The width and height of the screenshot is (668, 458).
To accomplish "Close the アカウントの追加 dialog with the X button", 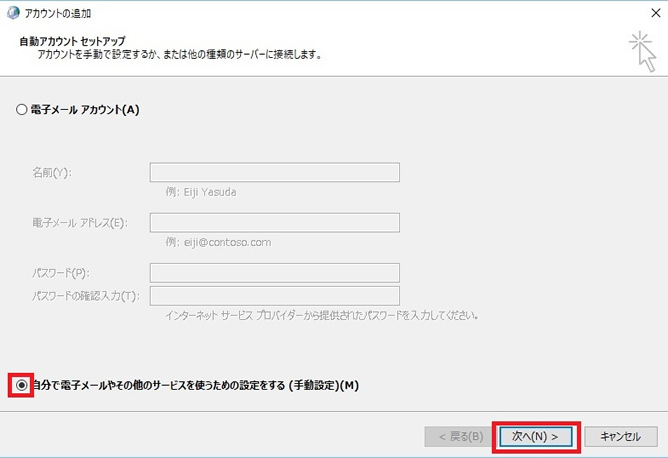I will 656,13.
